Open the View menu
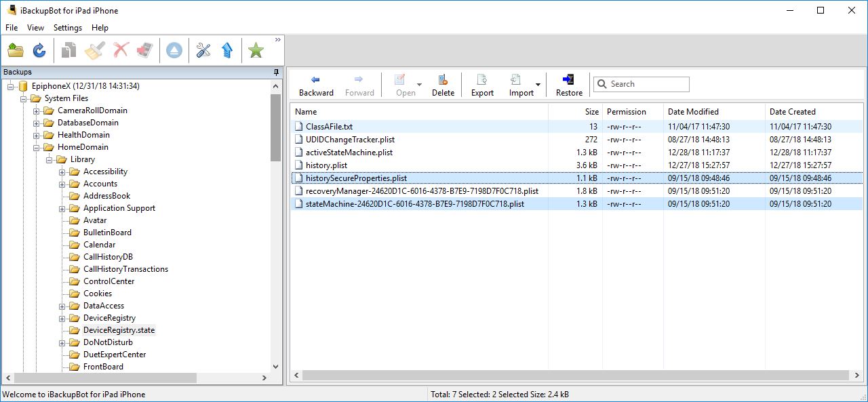 pos(35,28)
